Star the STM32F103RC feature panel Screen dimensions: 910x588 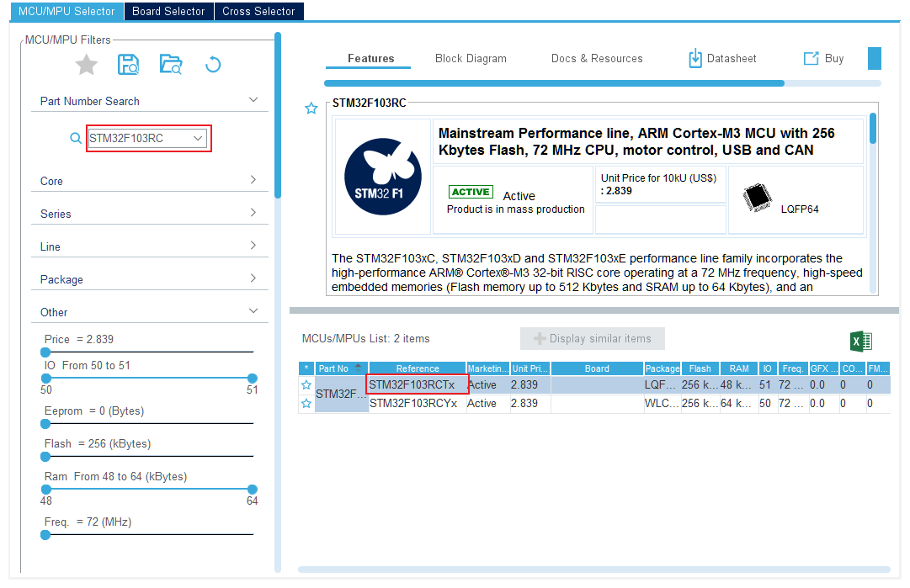(x=311, y=109)
